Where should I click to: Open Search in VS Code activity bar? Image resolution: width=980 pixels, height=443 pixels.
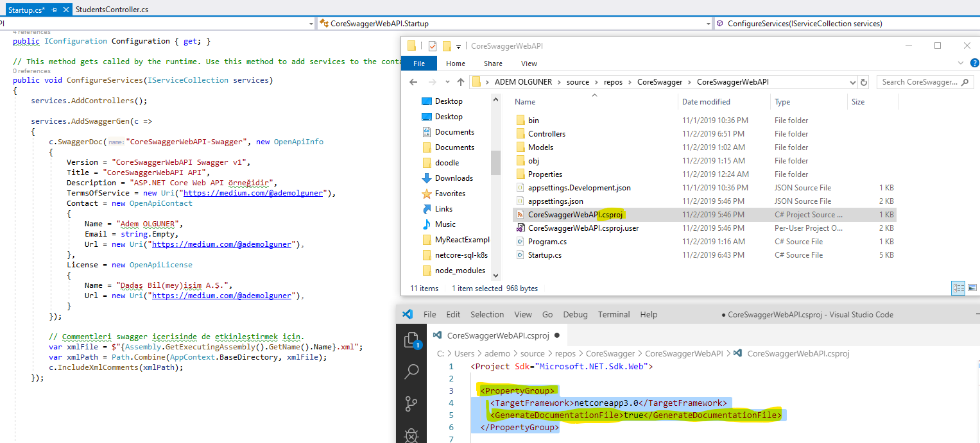411,371
